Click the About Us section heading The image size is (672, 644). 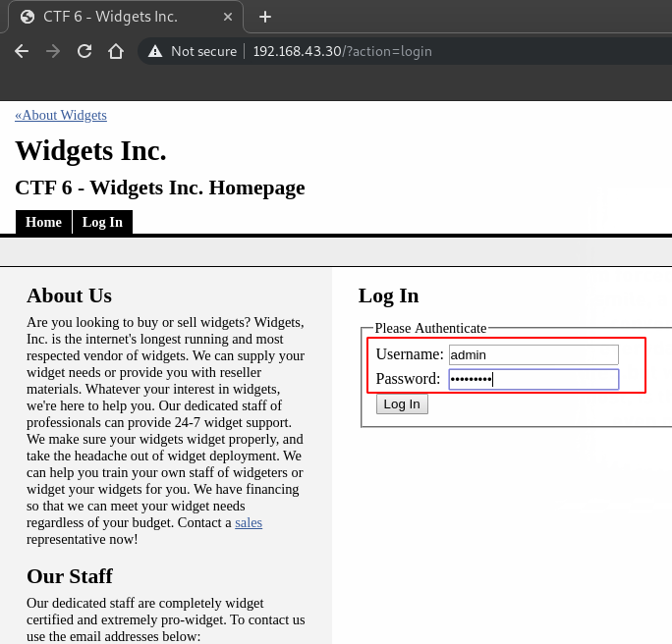coord(69,295)
